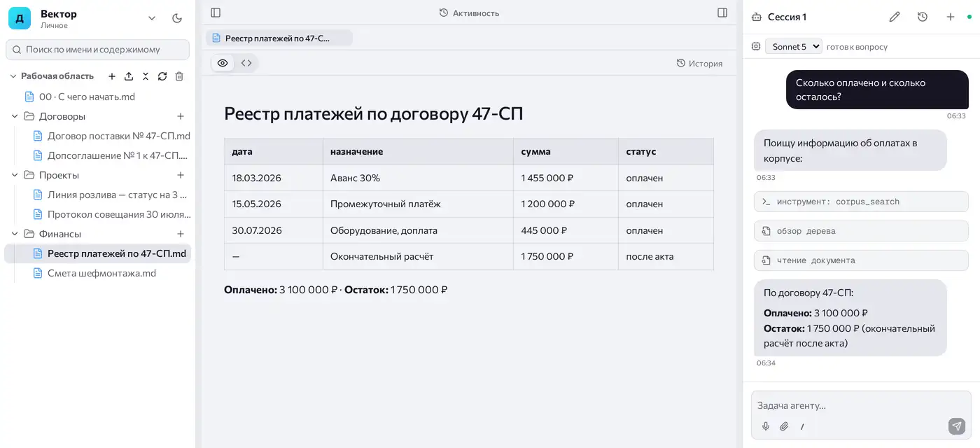
Task: Click the Вектор workspace avatar Д
Action: click(20, 18)
